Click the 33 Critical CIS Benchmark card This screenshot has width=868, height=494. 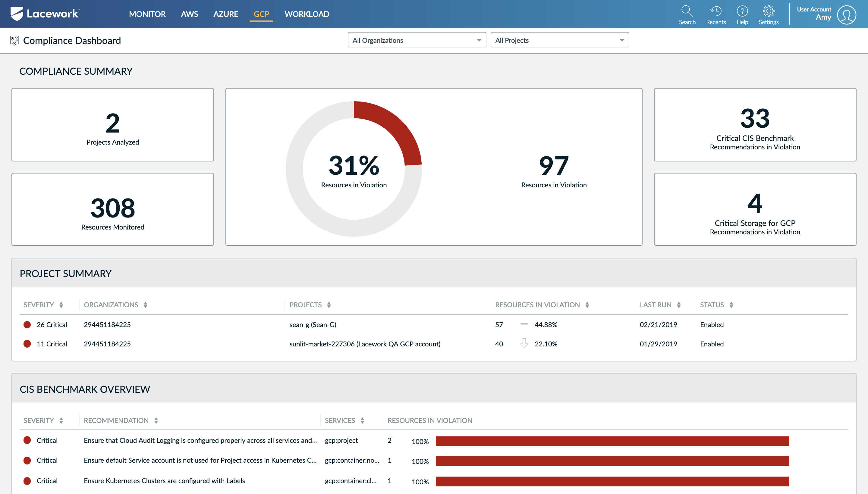coord(755,124)
